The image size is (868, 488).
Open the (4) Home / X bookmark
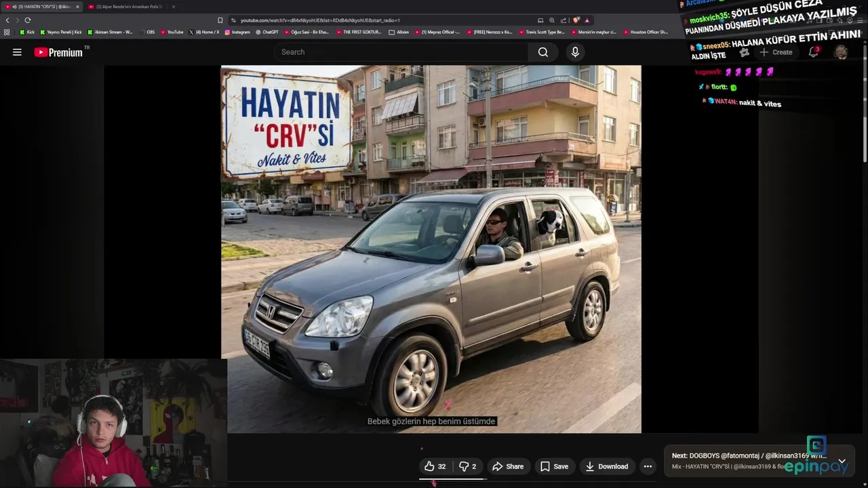pos(203,32)
